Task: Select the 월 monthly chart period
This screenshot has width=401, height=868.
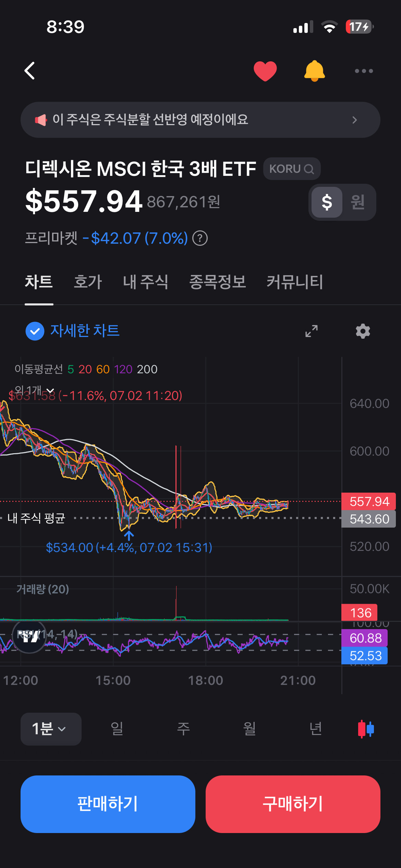Action: [250, 729]
